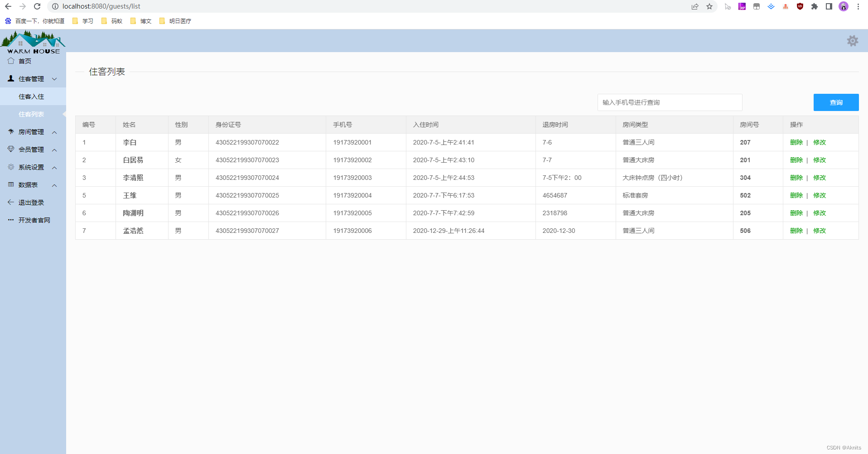Edit guest 李白 via 修改 link
The height and width of the screenshot is (454, 868).
820,142
